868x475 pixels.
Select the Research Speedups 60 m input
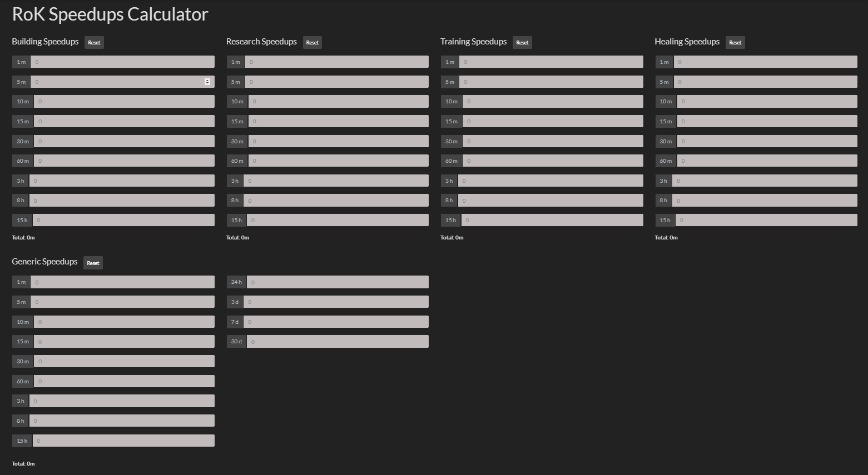pyautogui.click(x=339, y=161)
